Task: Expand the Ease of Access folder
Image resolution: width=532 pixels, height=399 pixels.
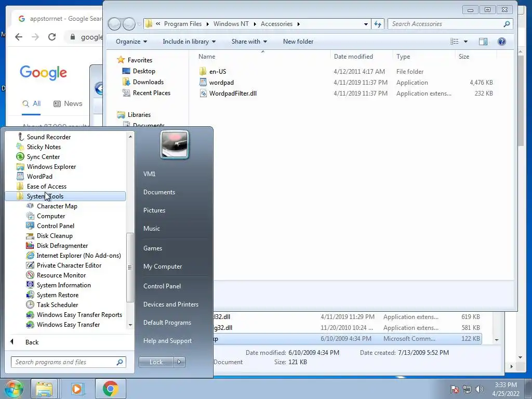Action: click(46, 186)
